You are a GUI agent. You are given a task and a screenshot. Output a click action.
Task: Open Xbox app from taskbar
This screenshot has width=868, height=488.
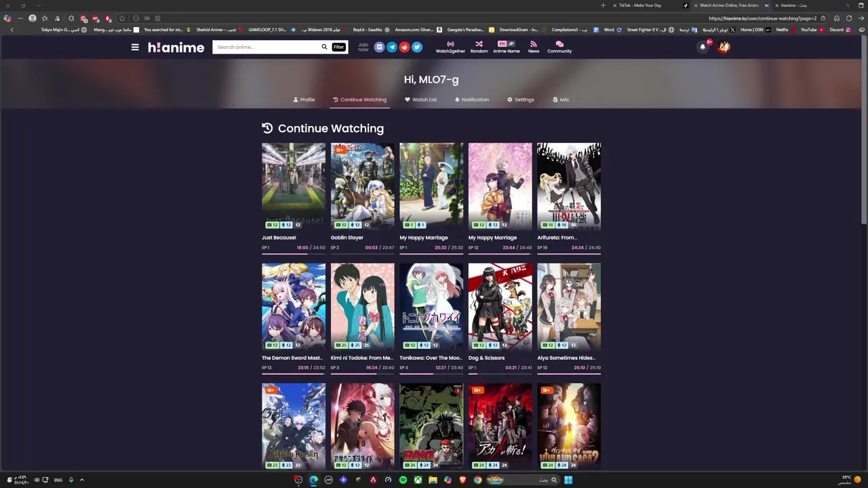418,480
